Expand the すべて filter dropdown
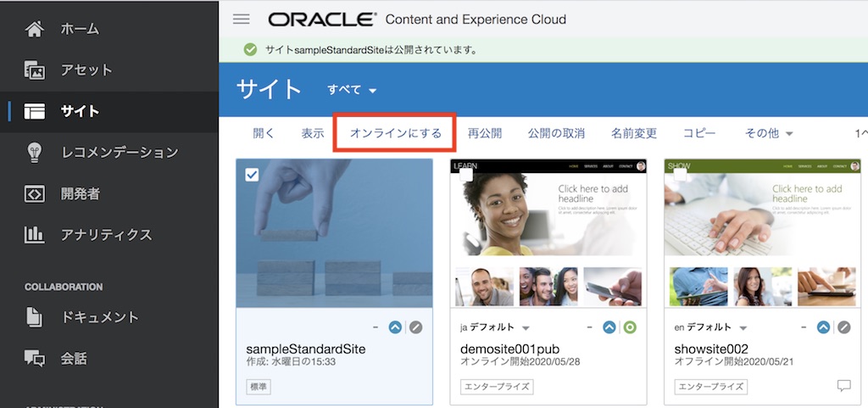 (x=352, y=90)
